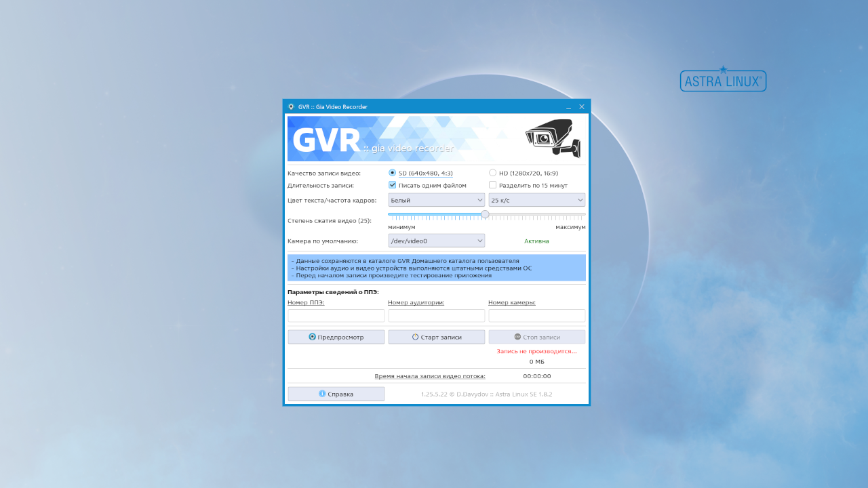Open the default camera dropdown /dev/video0
Screen dimensions: 868x488
436,241
